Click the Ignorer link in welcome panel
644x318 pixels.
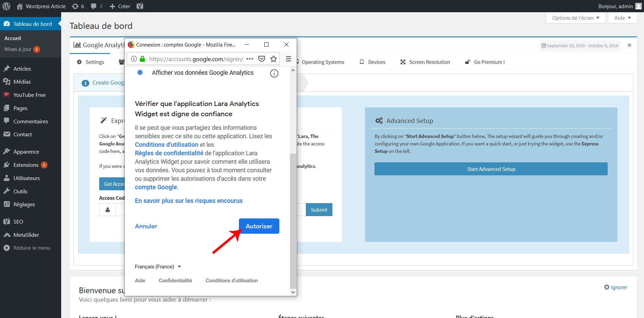point(616,287)
